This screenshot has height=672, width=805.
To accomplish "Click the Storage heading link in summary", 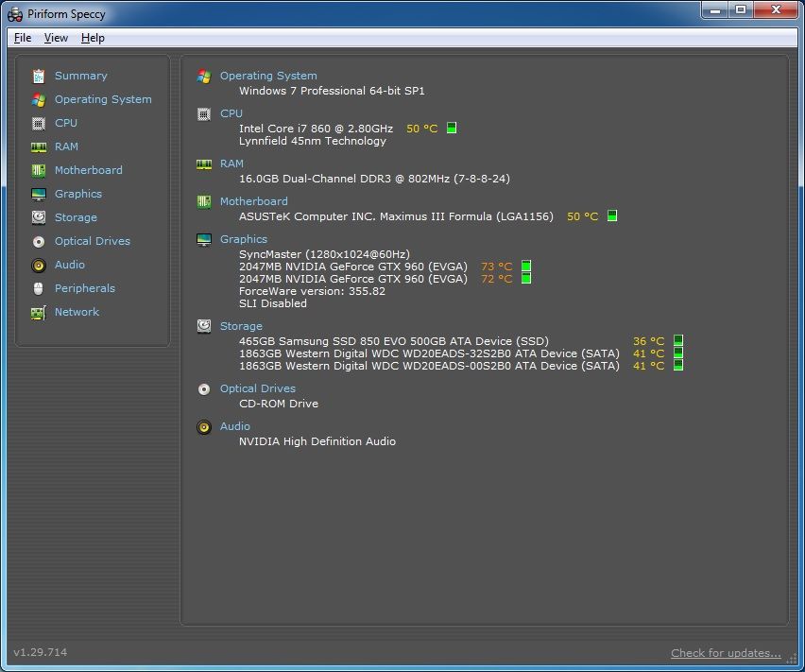I will [x=241, y=326].
